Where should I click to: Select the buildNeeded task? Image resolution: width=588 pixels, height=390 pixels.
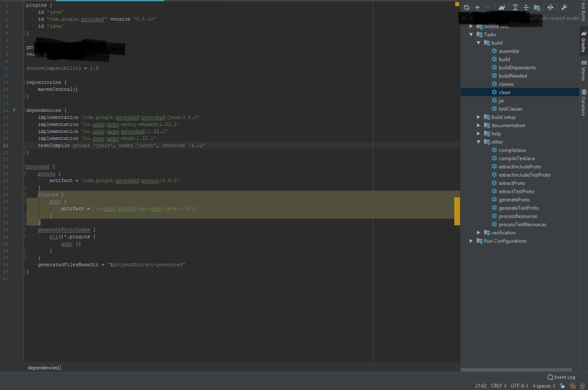(x=509, y=76)
